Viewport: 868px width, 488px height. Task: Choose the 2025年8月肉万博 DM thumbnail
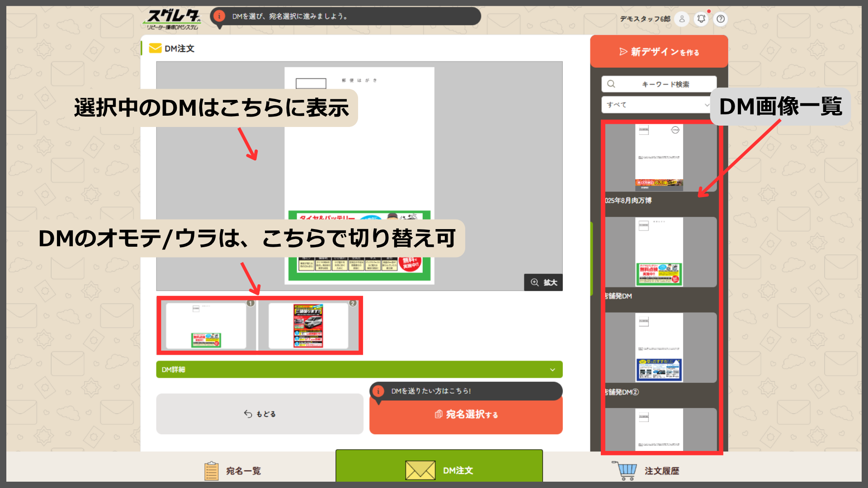pos(659,157)
